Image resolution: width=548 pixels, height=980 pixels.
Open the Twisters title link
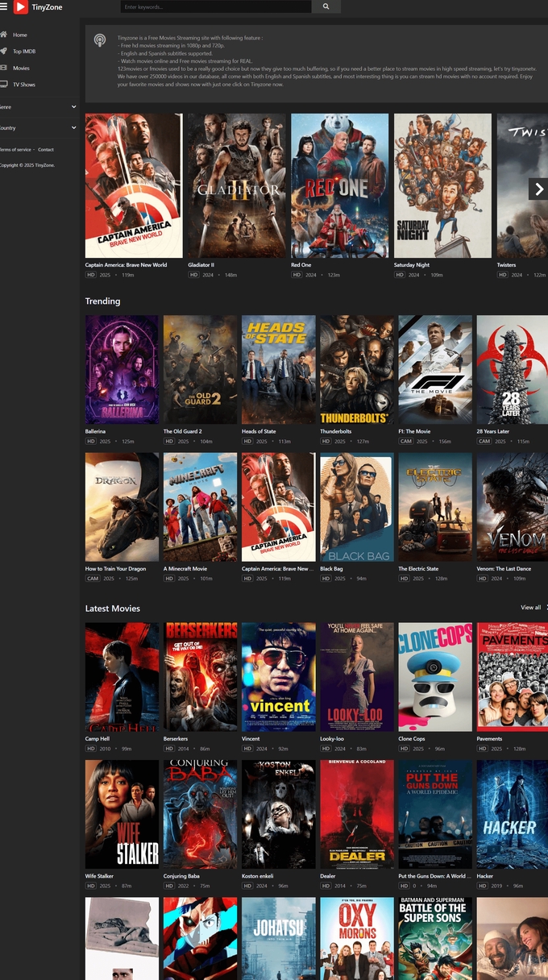coord(506,264)
